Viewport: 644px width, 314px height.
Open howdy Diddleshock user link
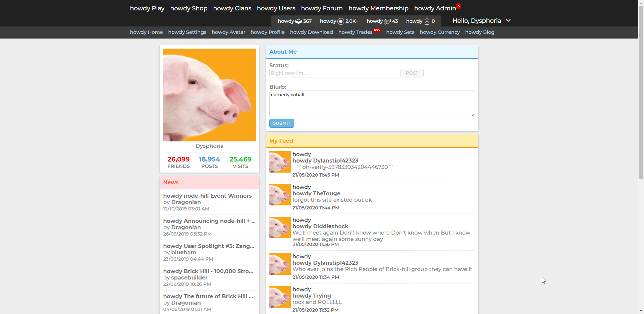click(320, 226)
